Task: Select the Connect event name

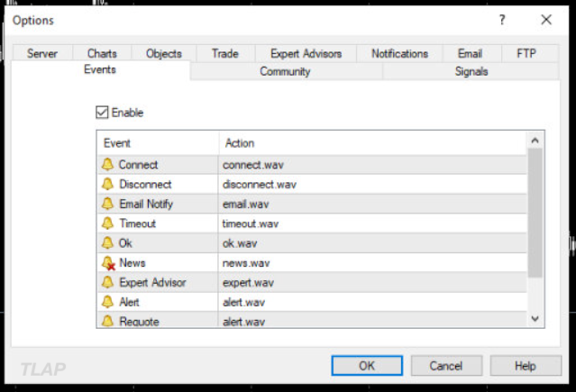Action: point(139,165)
